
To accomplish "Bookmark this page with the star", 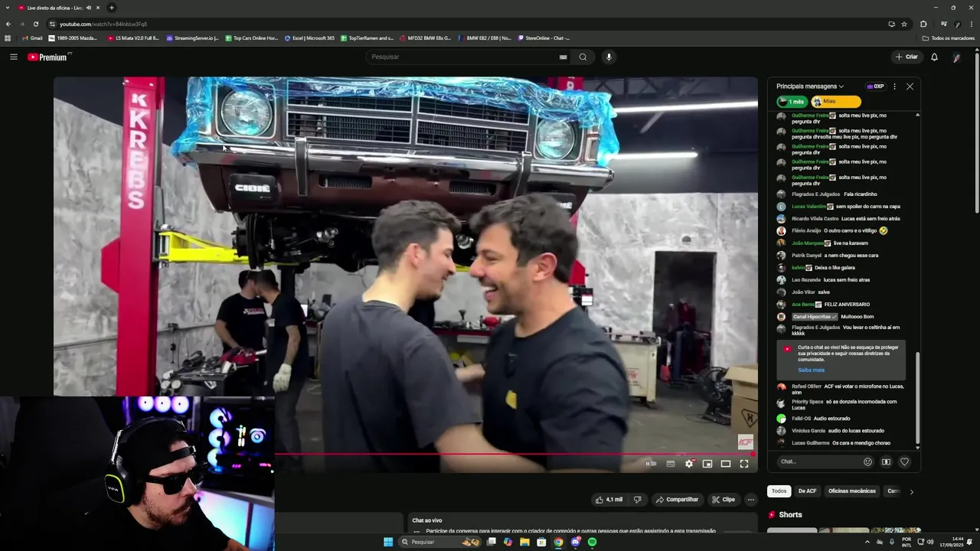I will click(x=904, y=24).
